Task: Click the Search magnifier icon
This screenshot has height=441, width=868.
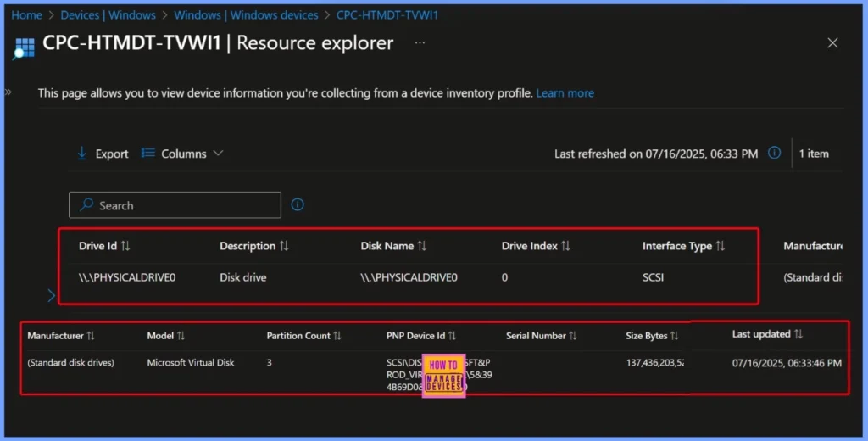Action: [x=86, y=205]
